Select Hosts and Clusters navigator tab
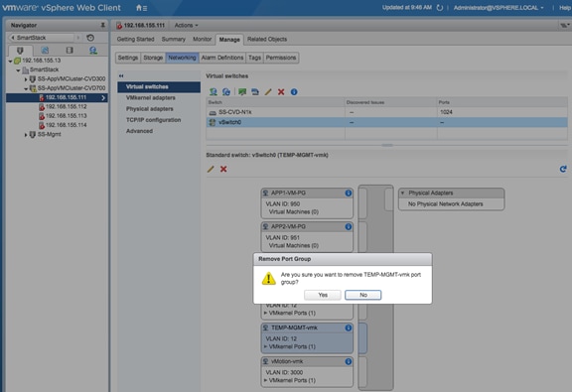 (20, 51)
